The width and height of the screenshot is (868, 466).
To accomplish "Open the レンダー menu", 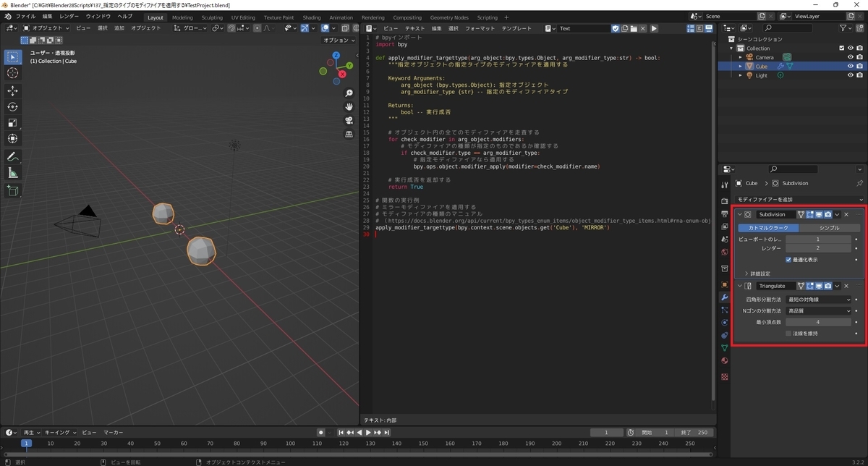I will [69, 16].
